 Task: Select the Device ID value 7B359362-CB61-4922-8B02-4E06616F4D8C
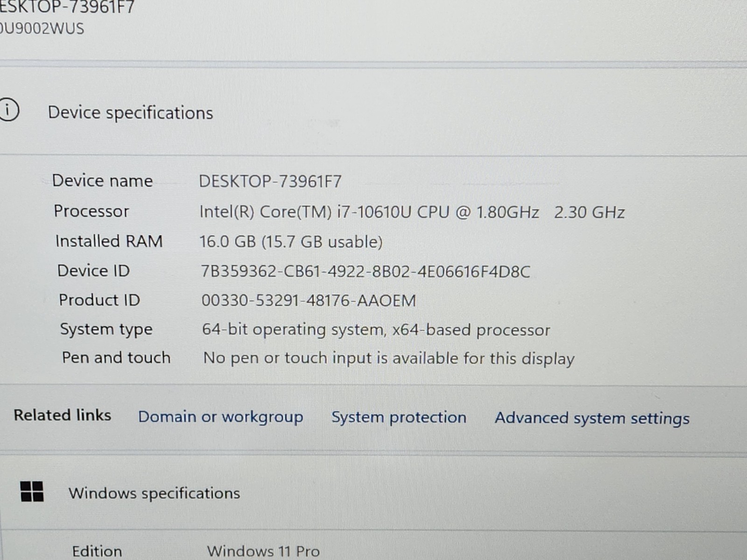[366, 272]
